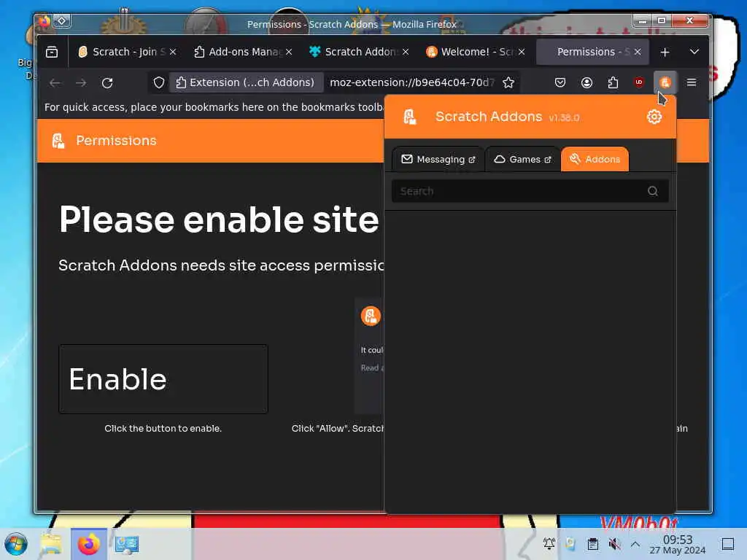Viewport: 747px width, 560px height.
Task: Focus the addons Search field
Action: tap(530, 191)
